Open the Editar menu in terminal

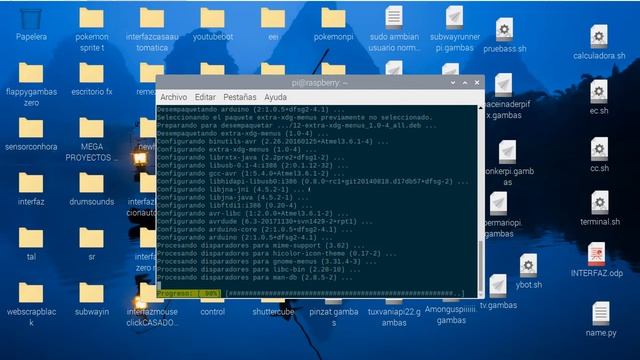point(205,97)
